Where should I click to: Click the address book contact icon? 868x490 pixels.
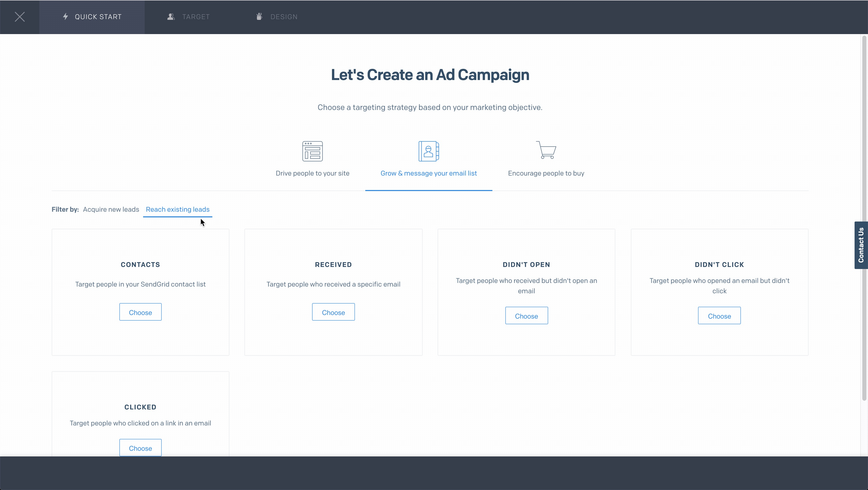click(x=429, y=151)
